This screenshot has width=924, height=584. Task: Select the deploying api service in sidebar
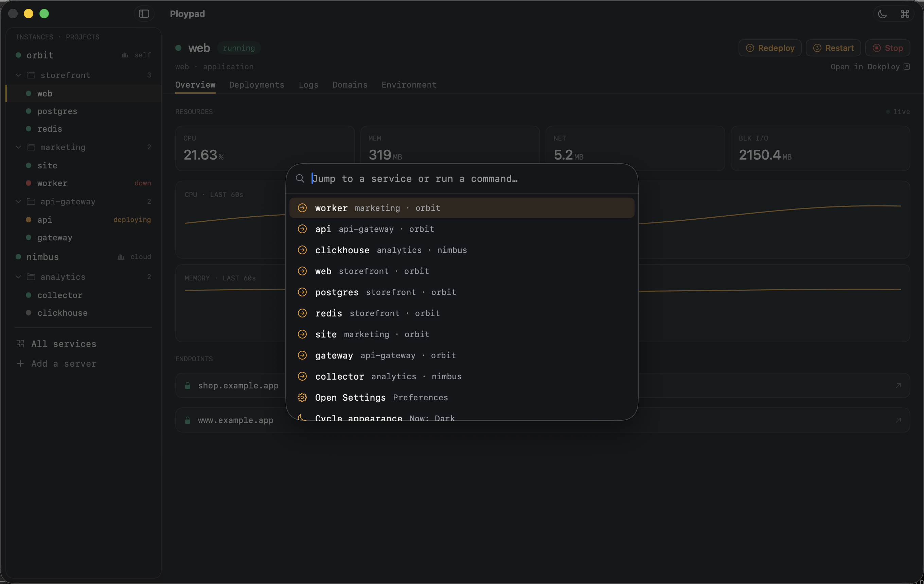coord(83,220)
